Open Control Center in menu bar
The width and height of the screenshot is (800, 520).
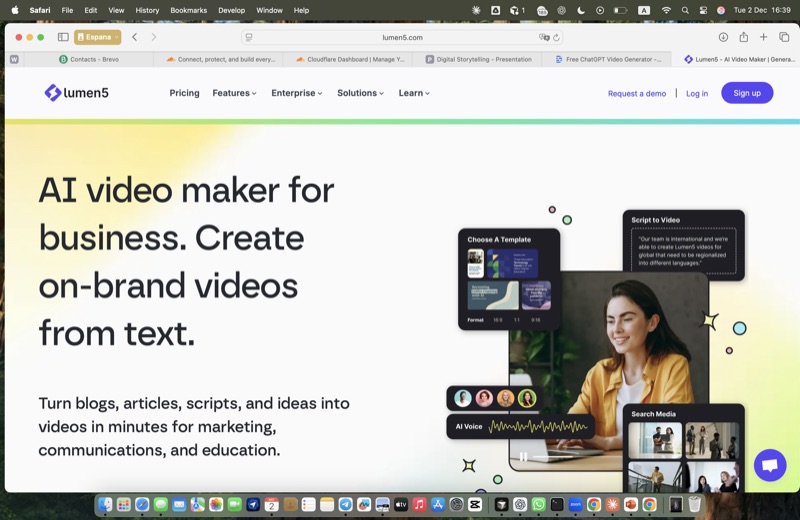coord(703,10)
